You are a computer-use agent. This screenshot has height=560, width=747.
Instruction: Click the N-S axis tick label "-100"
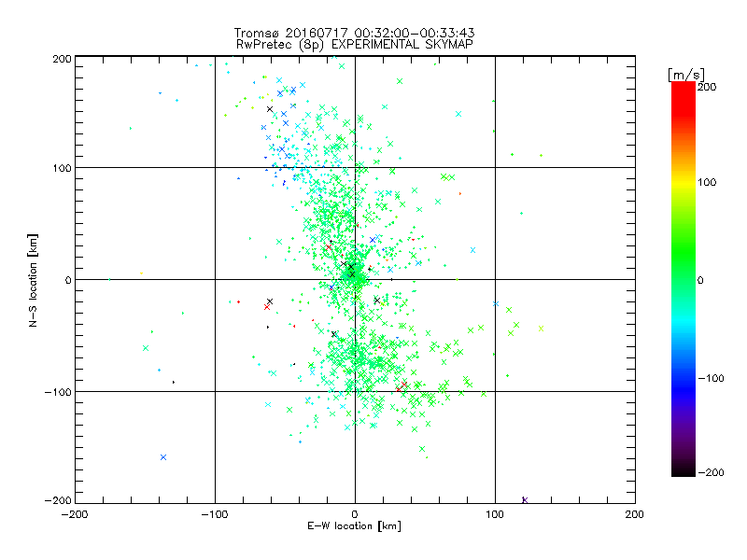click(58, 392)
